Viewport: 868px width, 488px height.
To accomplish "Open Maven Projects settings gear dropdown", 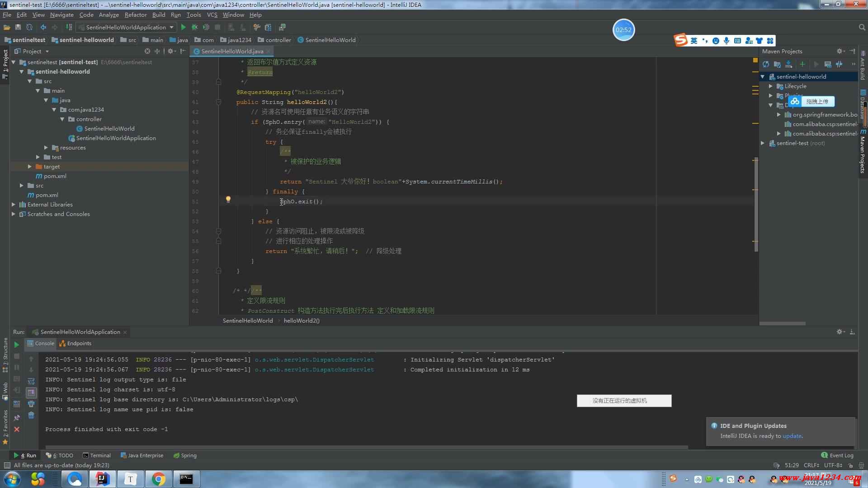I will point(840,51).
